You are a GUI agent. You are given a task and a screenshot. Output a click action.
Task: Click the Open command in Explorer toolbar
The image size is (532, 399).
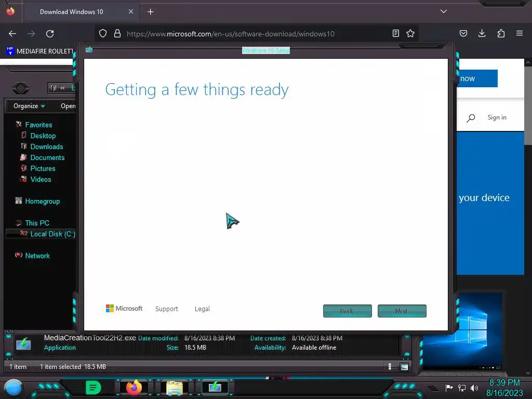(68, 106)
